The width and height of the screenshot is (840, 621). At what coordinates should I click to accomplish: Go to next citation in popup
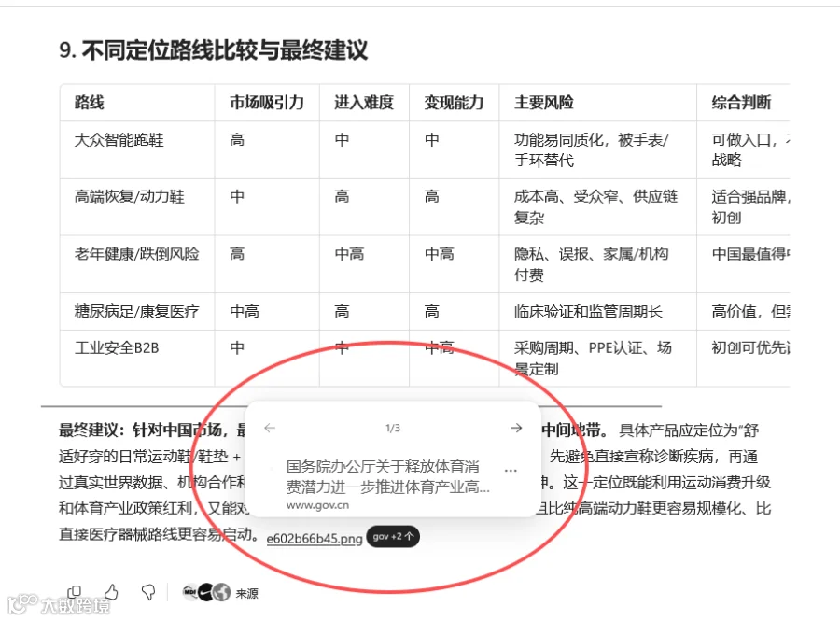tap(516, 428)
